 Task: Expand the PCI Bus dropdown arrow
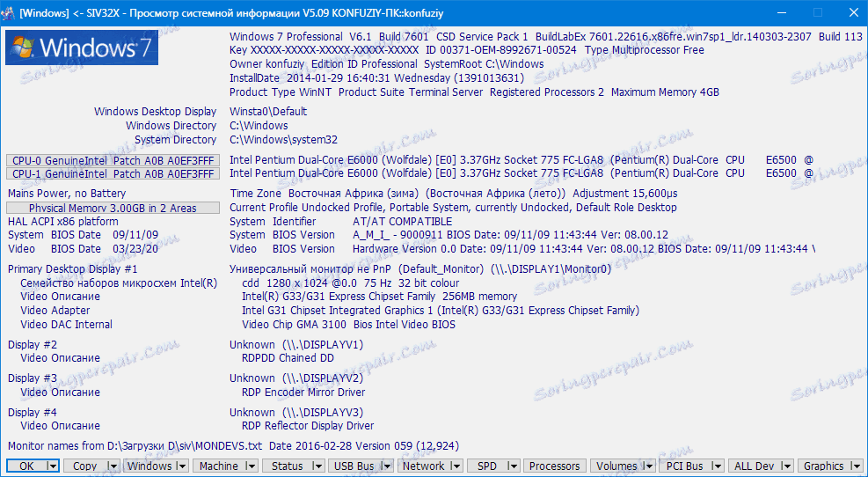[718, 466]
